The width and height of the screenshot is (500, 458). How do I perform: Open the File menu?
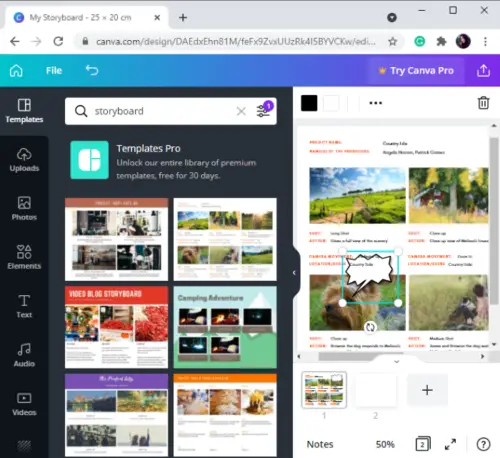coord(54,70)
